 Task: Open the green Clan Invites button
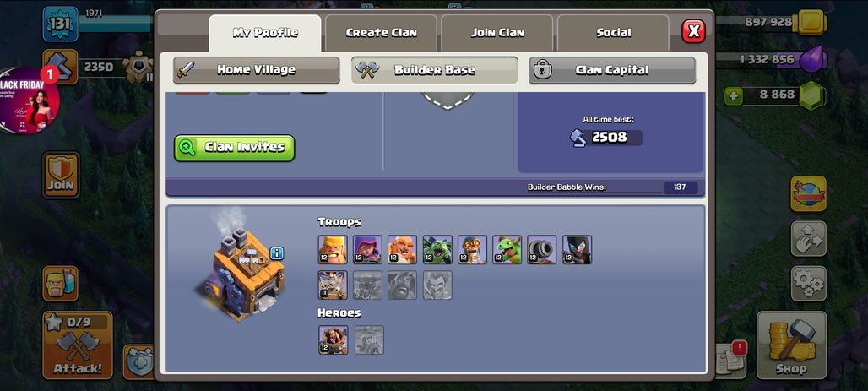[234, 148]
